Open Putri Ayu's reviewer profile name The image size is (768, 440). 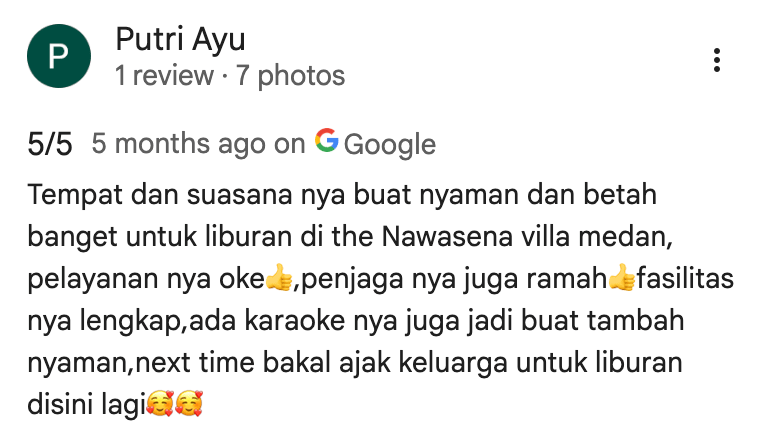pyautogui.click(x=180, y=40)
